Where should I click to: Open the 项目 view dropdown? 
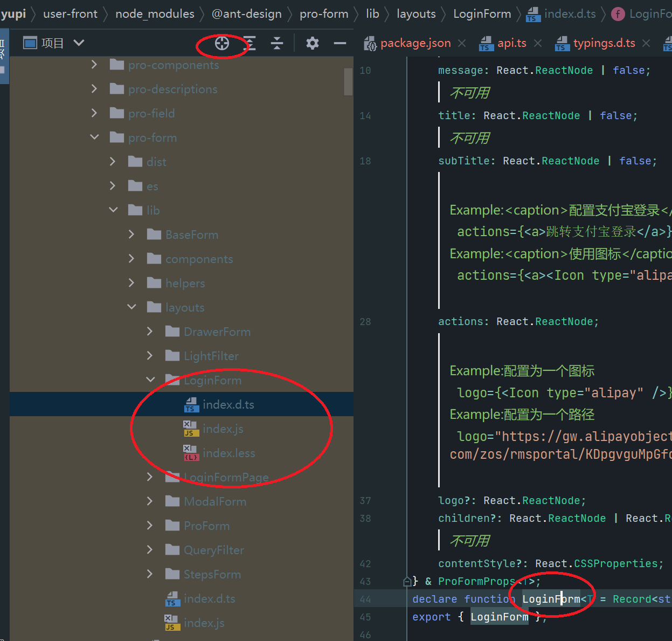pos(79,43)
